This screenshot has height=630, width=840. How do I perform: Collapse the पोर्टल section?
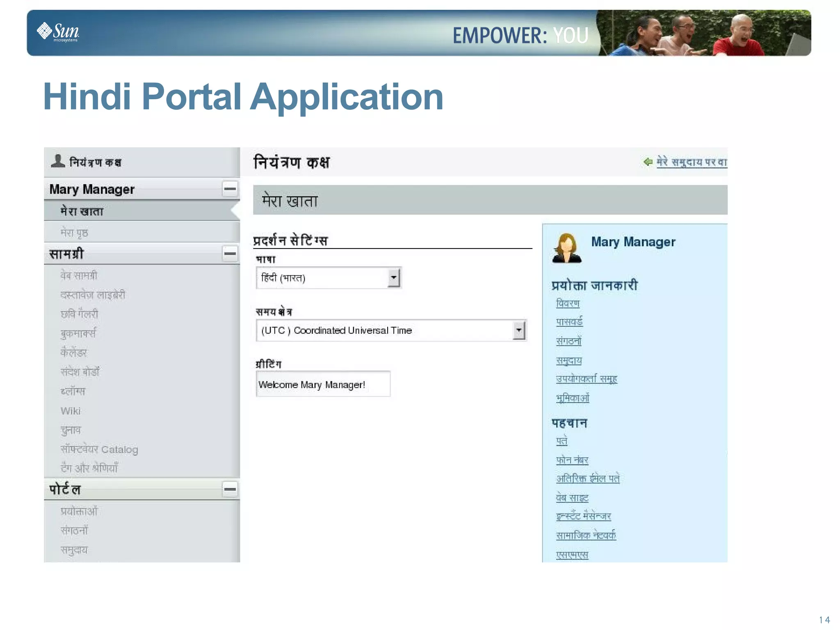[230, 489]
